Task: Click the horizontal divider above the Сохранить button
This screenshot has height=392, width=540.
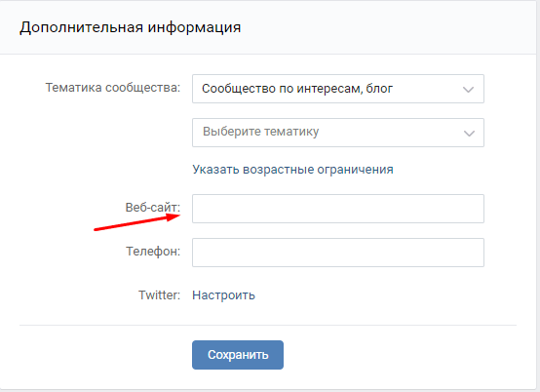Action: pos(268,325)
